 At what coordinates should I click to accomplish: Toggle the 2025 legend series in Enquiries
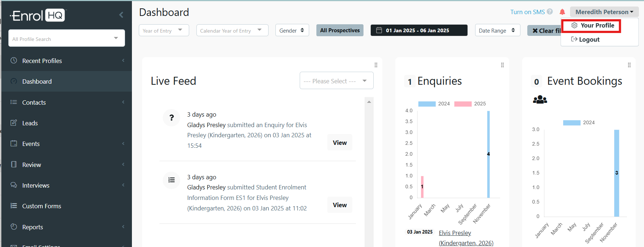(x=463, y=104)
